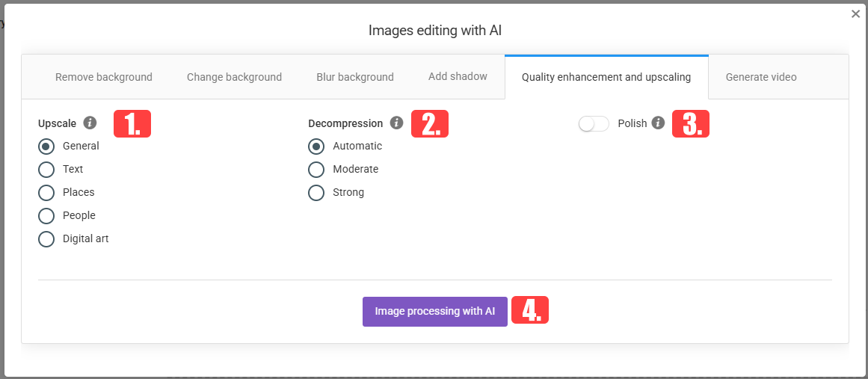The image size is (868, 379).
Task: Open the Upscale info icon
Action: (x=90, y=123)
